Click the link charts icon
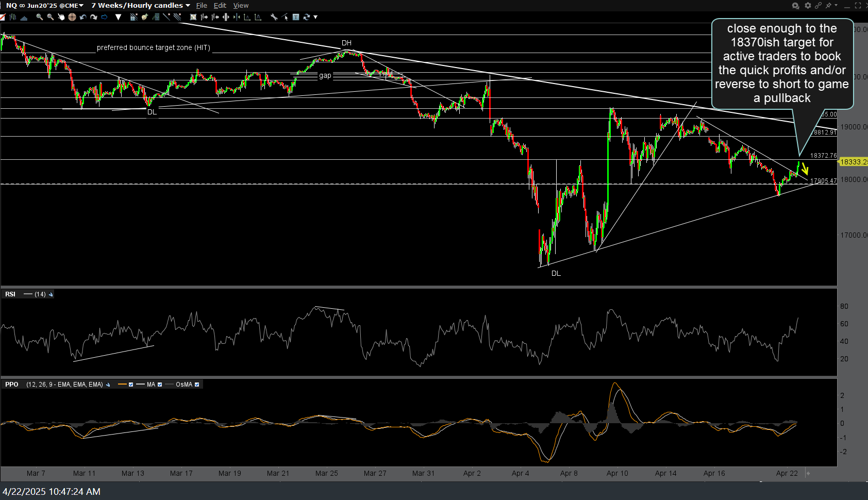868x500 pixels. (x=819, y=6)
